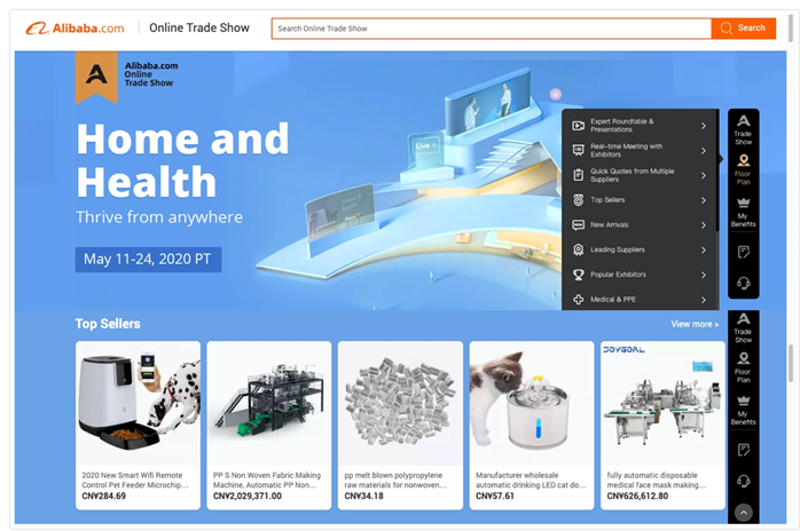Open Trade Show in sidebar beside Top Sellers
This screenshot has width=800, height=531.
[x=743, y=327]
